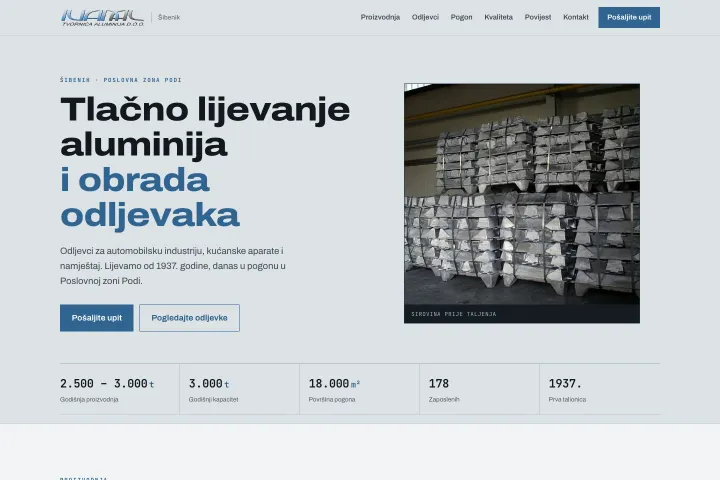Click the Ivanal company logo
This screenshot has width=720, height=480.
tap(102, 17)
